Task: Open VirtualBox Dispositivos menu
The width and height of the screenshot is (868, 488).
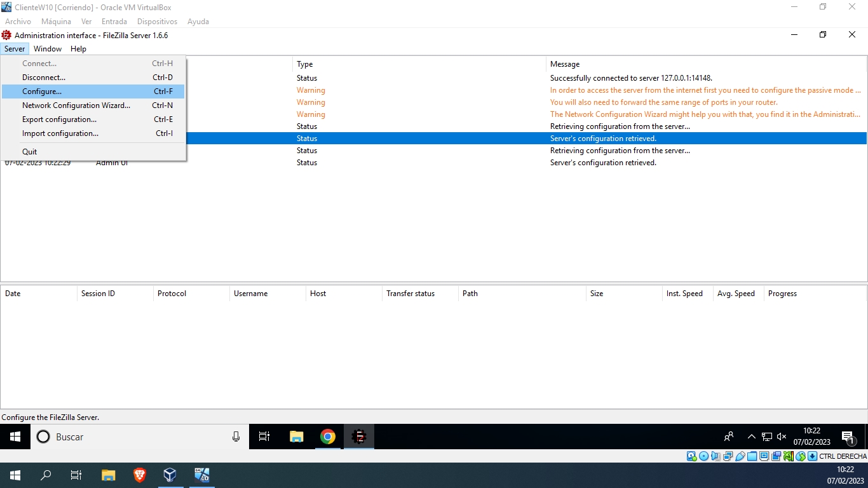Action: pyautogui.click(x=157, y=22)
